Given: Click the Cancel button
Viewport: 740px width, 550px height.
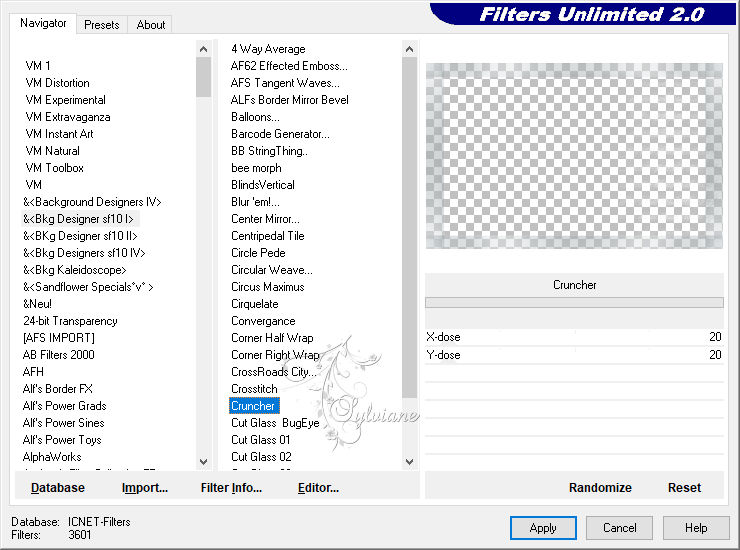Looking at the screenshot, I should [x=619, y=528].
